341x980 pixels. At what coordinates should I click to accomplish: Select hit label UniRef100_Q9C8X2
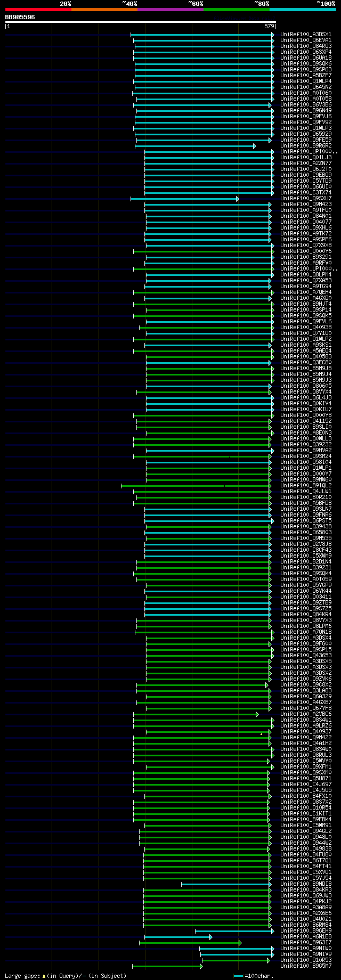[x=306, y=684]
